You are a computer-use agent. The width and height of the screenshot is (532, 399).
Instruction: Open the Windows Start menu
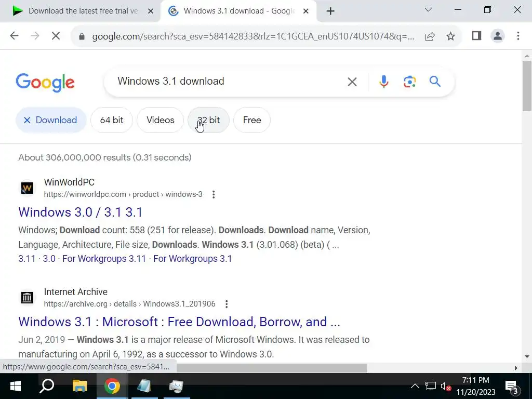pos(15,386)
